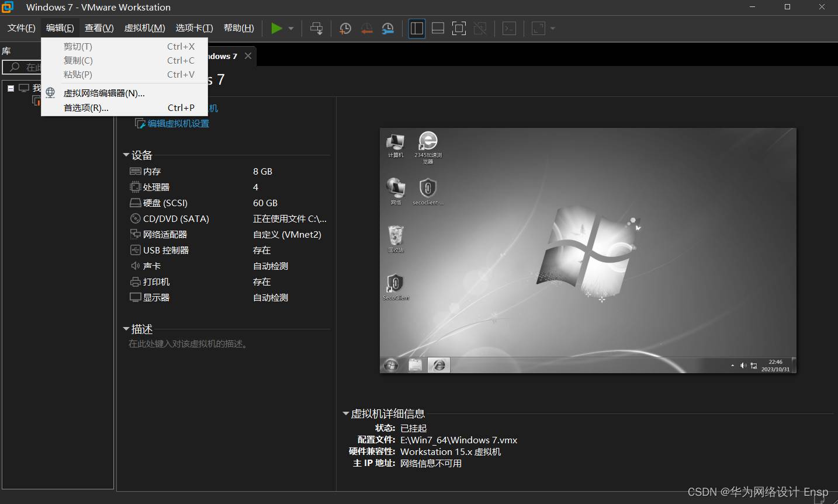Collapse the 描述 section
Screen dimensions: 838x504
(x=126, y=329)
